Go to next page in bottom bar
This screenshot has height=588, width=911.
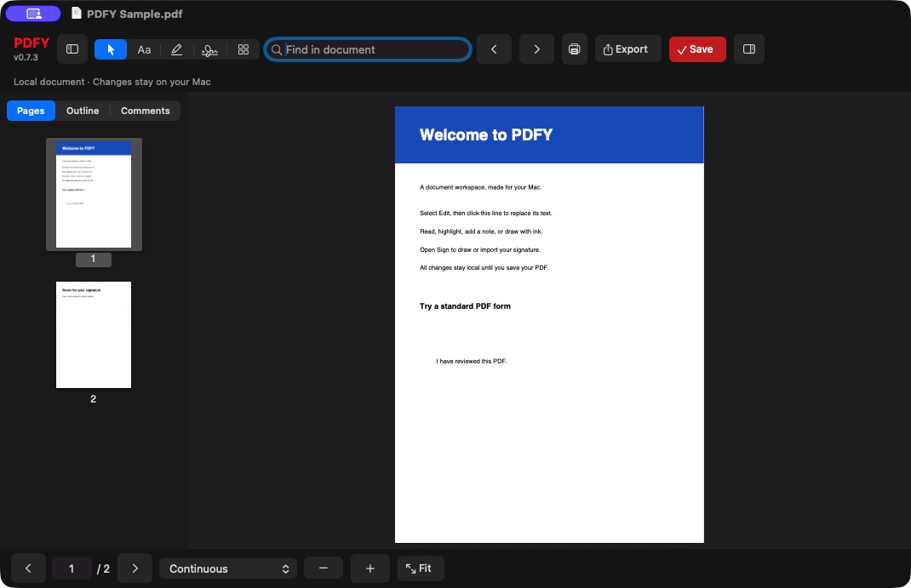(x=135, y=568)
